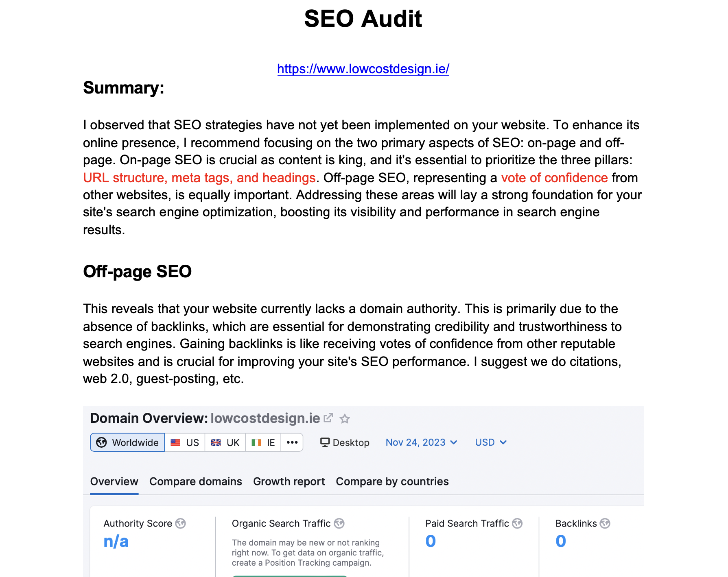Viewport: 728px width, 577px height.
Task: Click the globe icon beside Backlinks
Action: pos(605,523)
